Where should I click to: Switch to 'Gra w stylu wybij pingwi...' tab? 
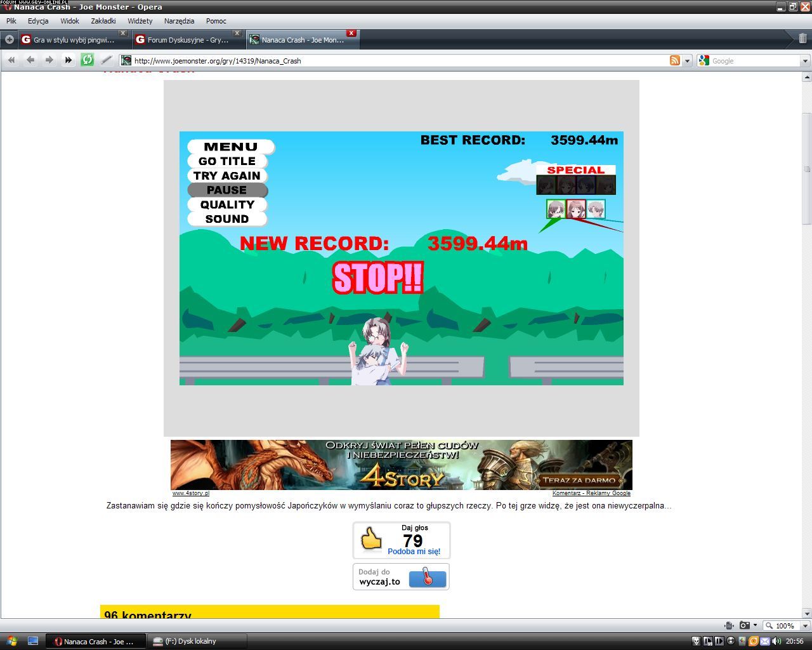(74, 39)
